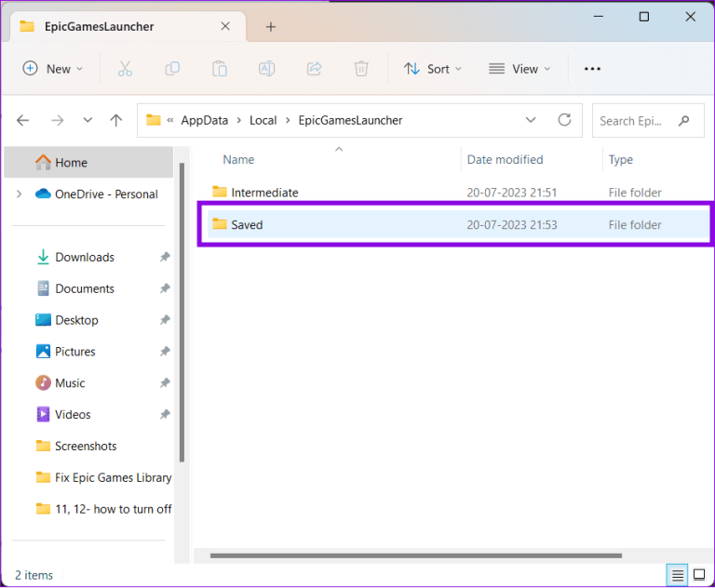Click the Delete trash icon
Image resolution: width=715 pixels, height=588 pixels.
click(361, 69)
